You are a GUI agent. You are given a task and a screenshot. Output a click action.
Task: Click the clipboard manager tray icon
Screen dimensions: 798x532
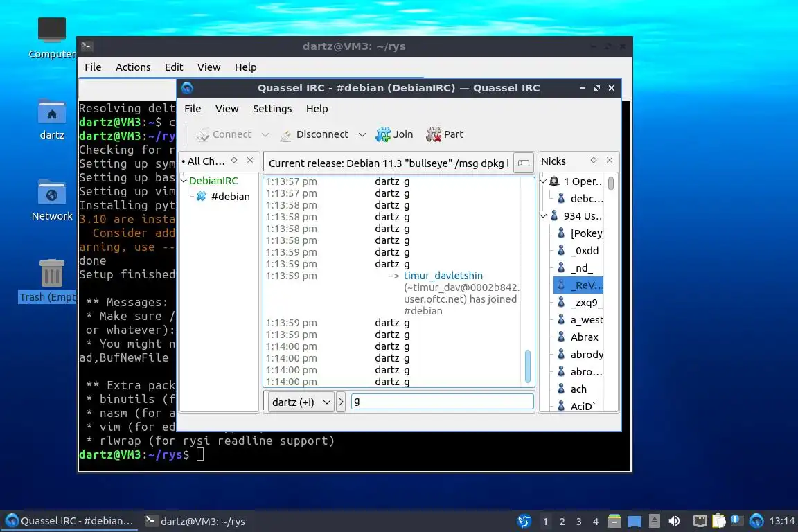click(x=718, y=521)
